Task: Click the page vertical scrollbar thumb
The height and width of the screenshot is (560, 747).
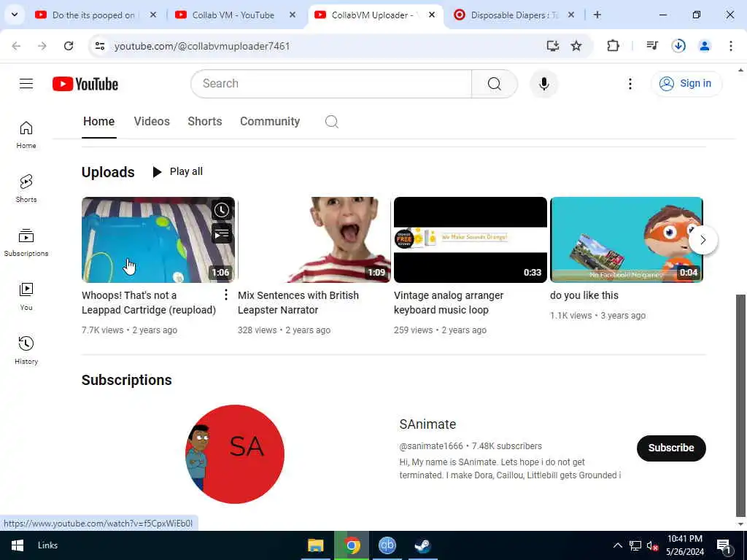Action: coord(740,405)
